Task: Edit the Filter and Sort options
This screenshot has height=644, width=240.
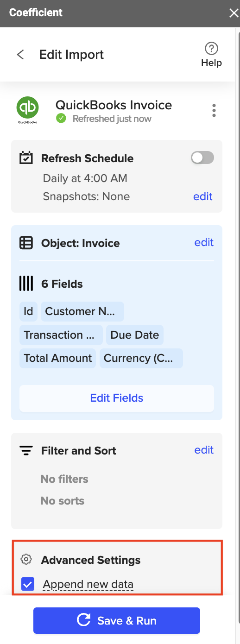Action: coord(204,450)
